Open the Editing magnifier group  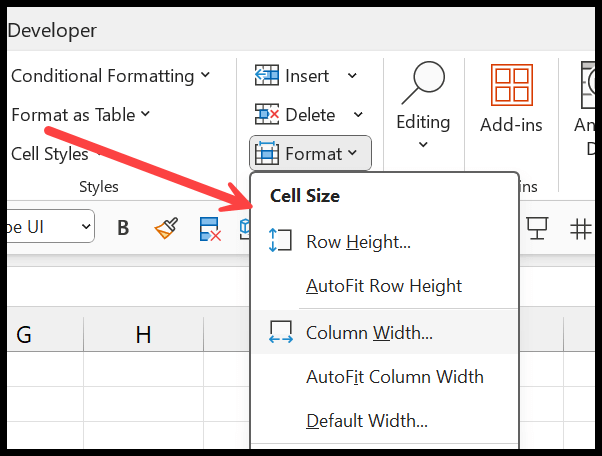pyautogui.click(x=423, y=83)
